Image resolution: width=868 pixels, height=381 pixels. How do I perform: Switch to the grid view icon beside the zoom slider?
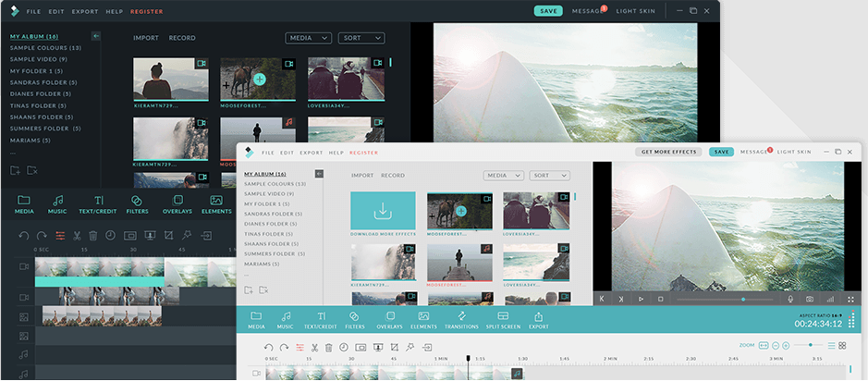(x=842, y=346)
